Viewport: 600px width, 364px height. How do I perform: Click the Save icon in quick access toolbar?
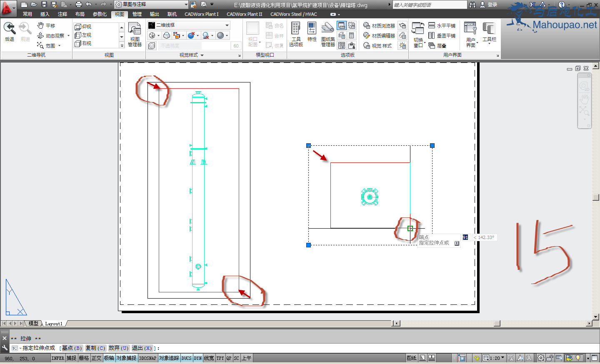44,5
